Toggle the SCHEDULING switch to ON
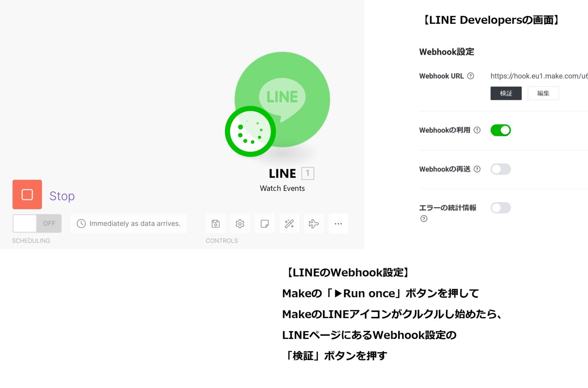588x388 pixels. point(37,223)
